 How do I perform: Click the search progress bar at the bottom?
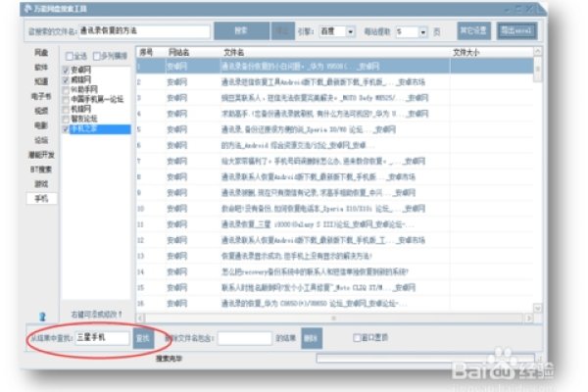[x=425, y=359]
